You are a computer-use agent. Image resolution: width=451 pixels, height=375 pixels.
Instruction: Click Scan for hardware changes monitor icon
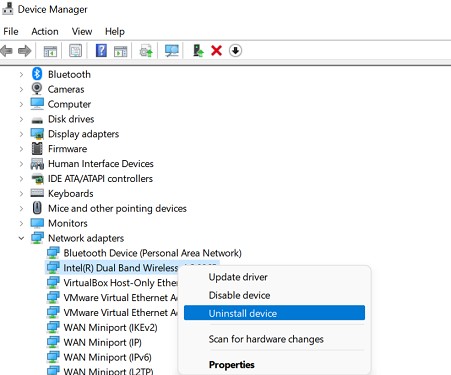tap(172, 51)
